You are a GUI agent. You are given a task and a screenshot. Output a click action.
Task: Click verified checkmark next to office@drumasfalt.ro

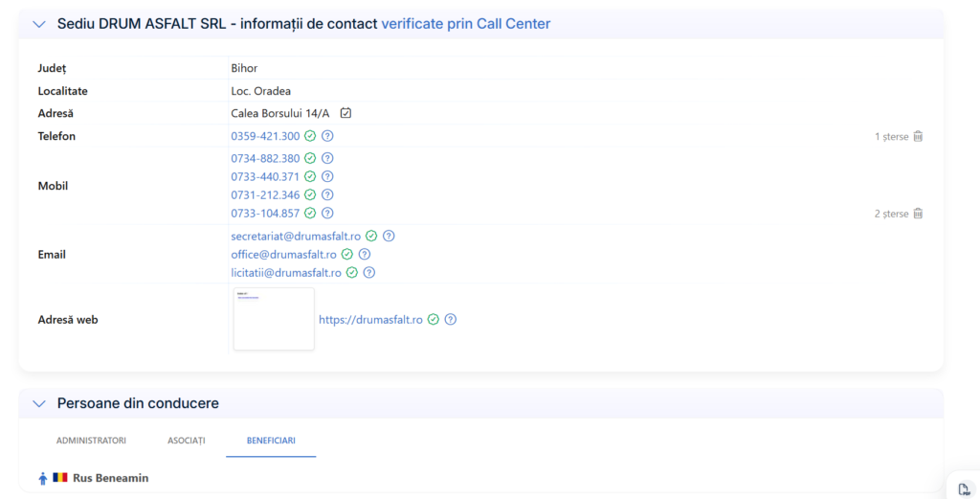coord(346,254)
